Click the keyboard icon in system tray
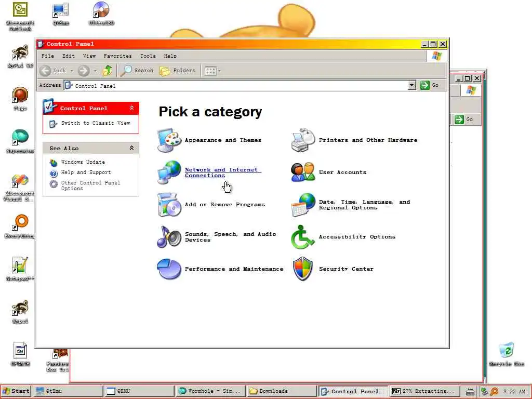 point(470,392)
